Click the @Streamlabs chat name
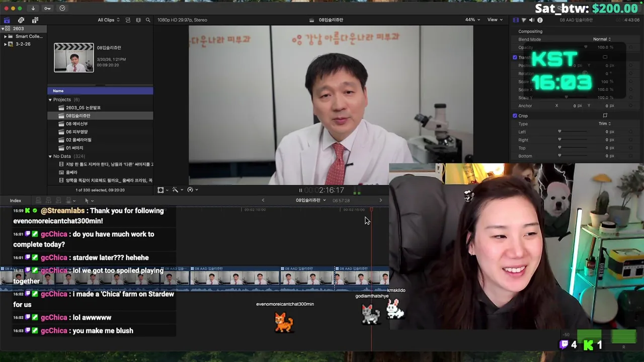The height and width of the screenshot is (362, 644). (x=62, y=211)
